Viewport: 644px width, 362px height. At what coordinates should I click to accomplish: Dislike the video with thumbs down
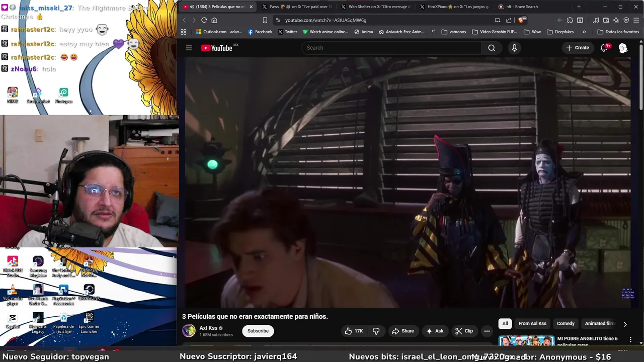pyautogui.click(x=376, y=331)
